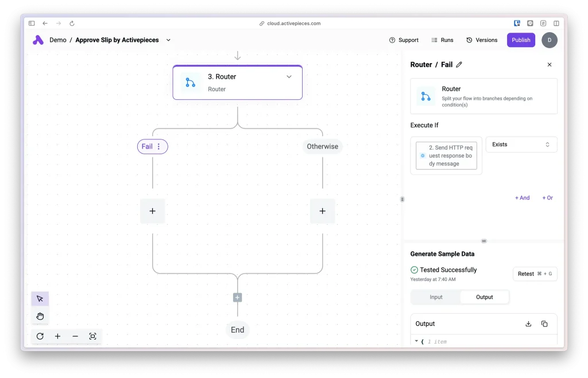
Task: Open the Support menu
Action: pyautogui.click(x=404, y=40)
